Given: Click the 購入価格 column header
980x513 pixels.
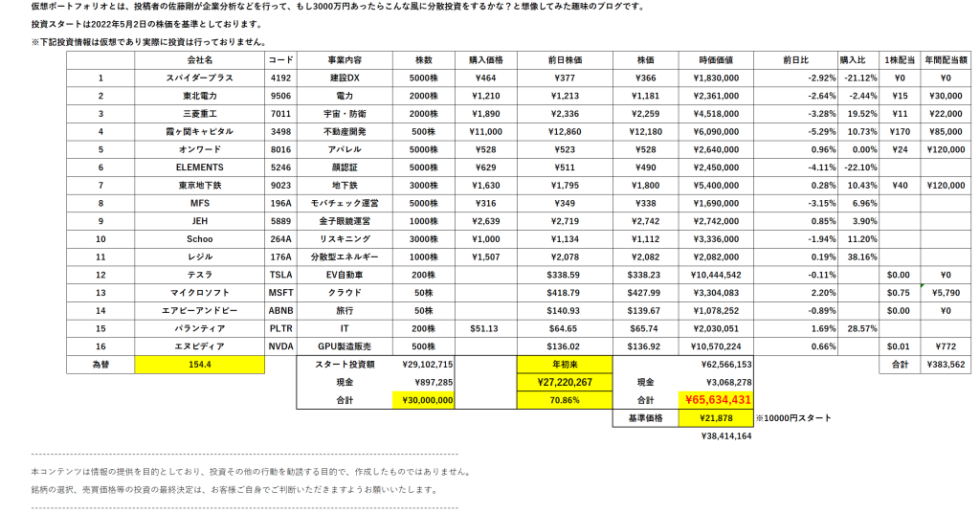Looking at the screenshot, I should pyautogui.click(x=485, y=60).
